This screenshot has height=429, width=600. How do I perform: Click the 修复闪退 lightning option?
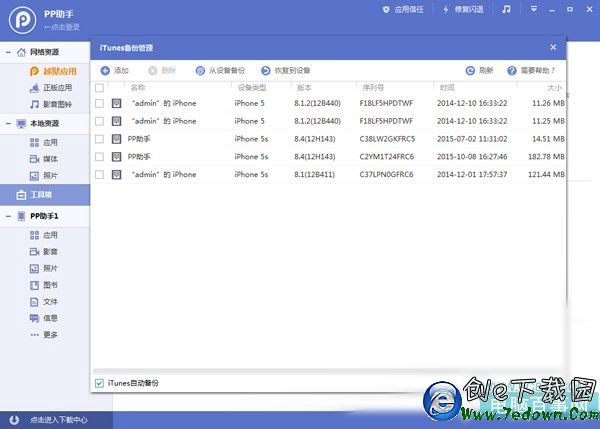[x=463, y=10]
